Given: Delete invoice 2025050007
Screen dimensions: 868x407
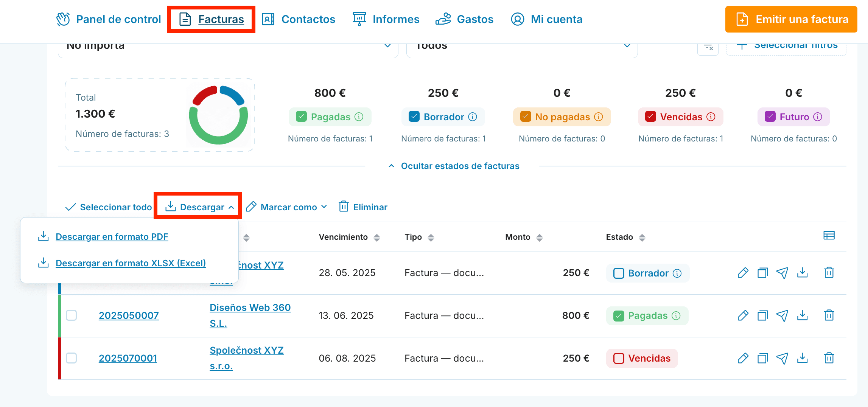Looking at the screenshot, I should click(829, 315).
